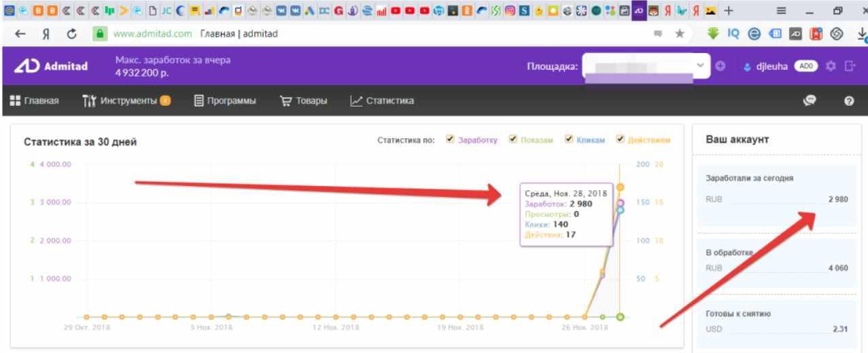Toggle the Кликам statistics checkbox
This screenshot has width=868, height=353.
click(569, 140)
